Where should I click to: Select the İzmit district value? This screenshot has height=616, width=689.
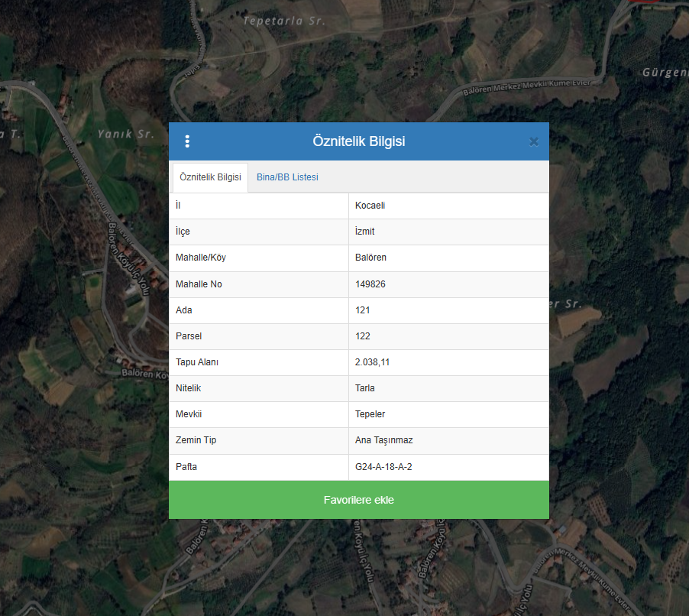[x=365, y=232]
